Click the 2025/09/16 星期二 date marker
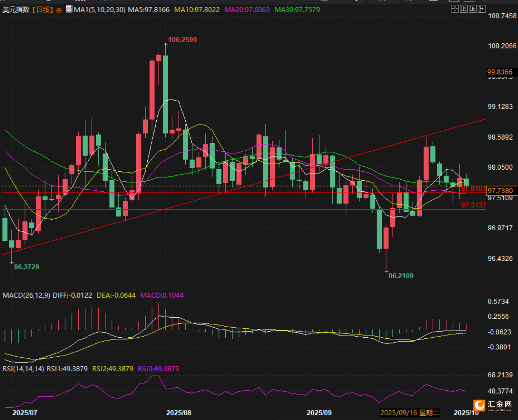Viewport: 518px width, 420px height. click(410, 413)
